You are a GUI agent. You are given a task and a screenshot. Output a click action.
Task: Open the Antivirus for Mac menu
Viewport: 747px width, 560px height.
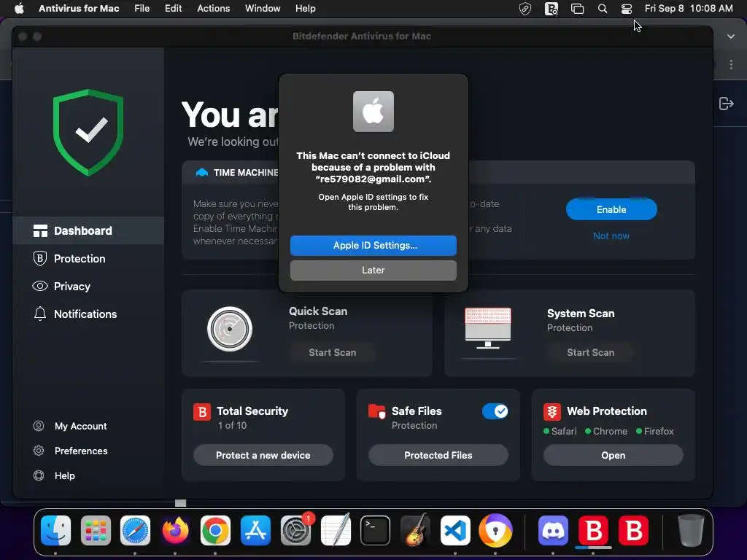click(79, 9)
